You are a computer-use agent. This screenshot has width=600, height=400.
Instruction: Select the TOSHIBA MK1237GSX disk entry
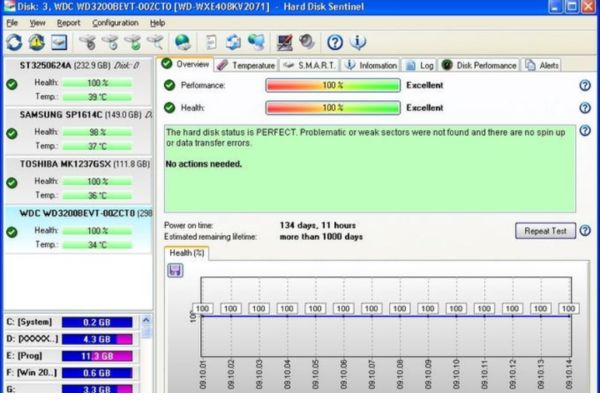click(x=78, y=181)
